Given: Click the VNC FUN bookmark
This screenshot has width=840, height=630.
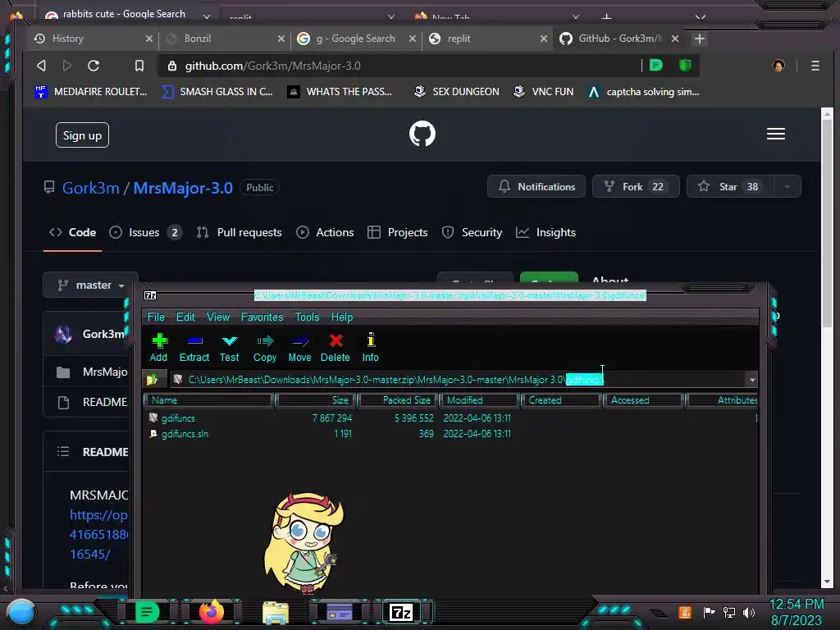Looking at the screenshot, I should point(543,92).
